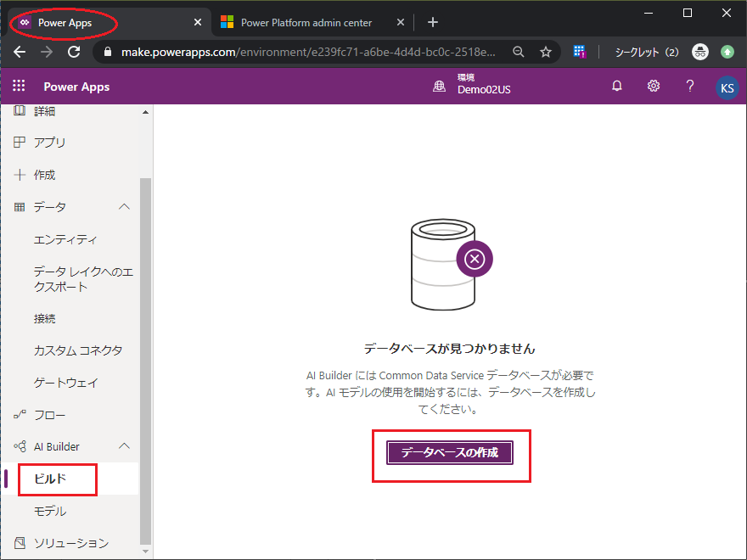Click the アプリ icon in sidebar
This screenshot has height=560, width=747.
(x=20, y=142)
